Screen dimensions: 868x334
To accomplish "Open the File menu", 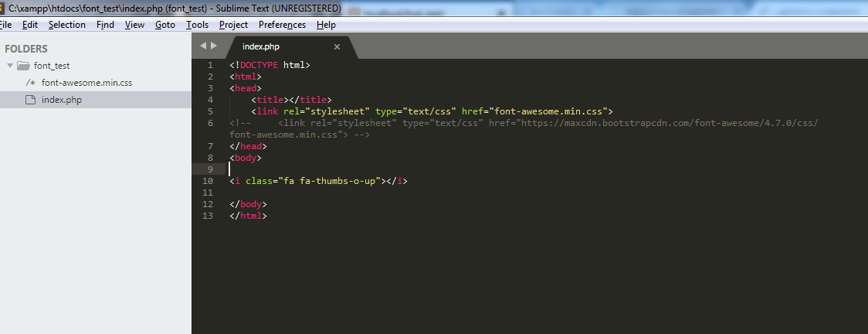I will pos(5,25).
